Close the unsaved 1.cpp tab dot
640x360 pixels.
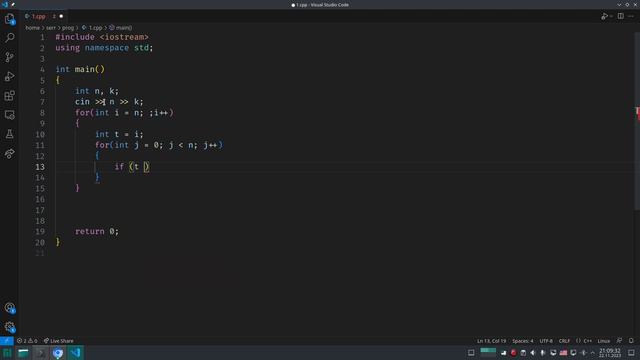point(61,16)
